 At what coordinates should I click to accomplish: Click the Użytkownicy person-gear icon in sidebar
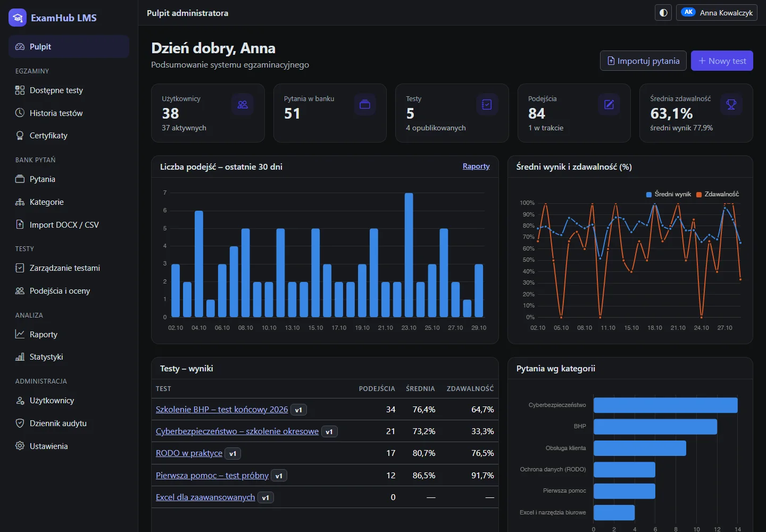20,401
